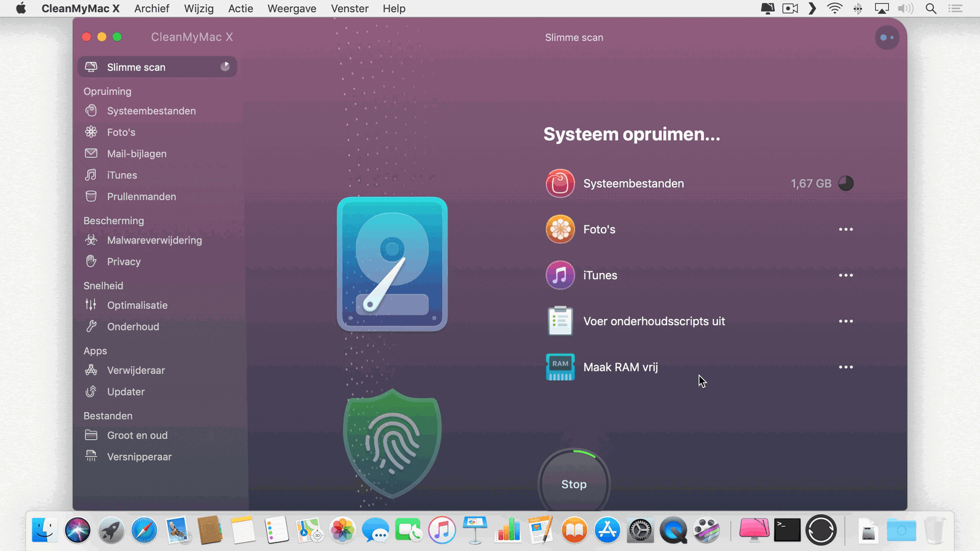Click pending dots next to iTunes task

pos(846,275)
